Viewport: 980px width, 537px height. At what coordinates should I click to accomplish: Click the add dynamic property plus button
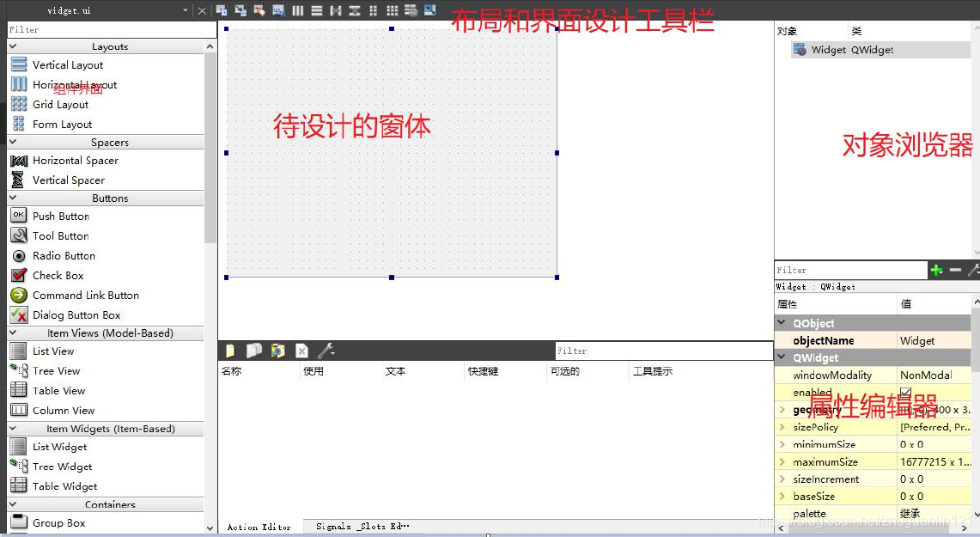(x=935, y=269)
